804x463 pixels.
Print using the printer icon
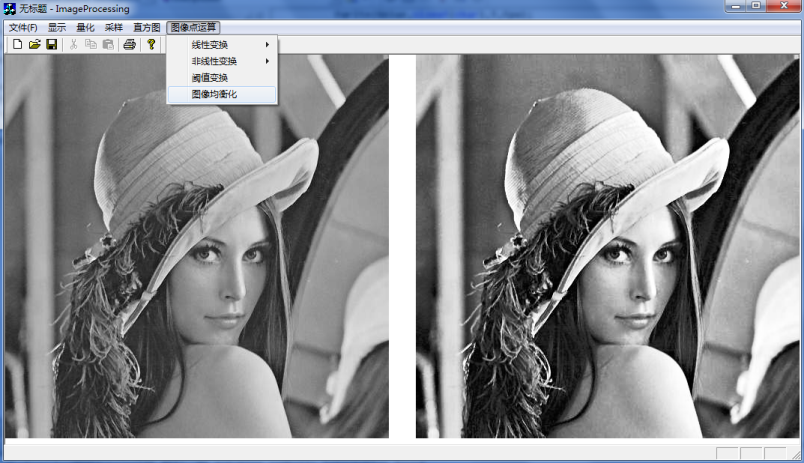(x=130, y=45)
